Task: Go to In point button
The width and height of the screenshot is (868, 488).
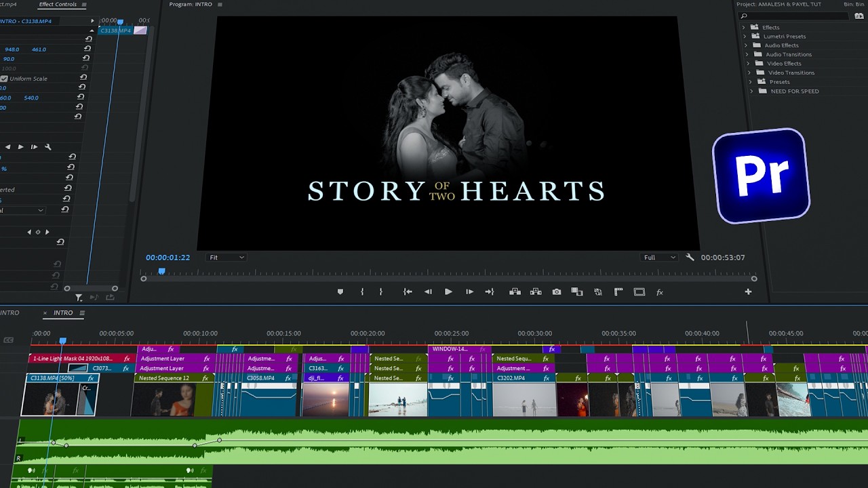Action: tap(408, 291)
